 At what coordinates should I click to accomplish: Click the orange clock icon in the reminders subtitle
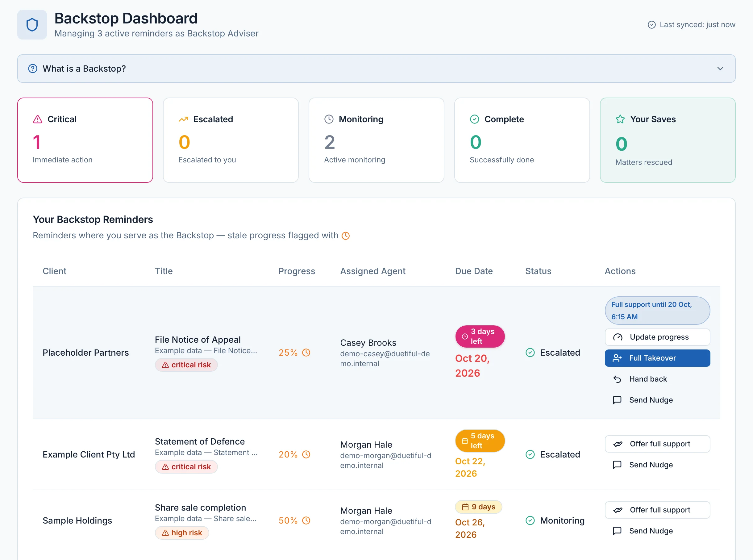click(x=346, y=236)
